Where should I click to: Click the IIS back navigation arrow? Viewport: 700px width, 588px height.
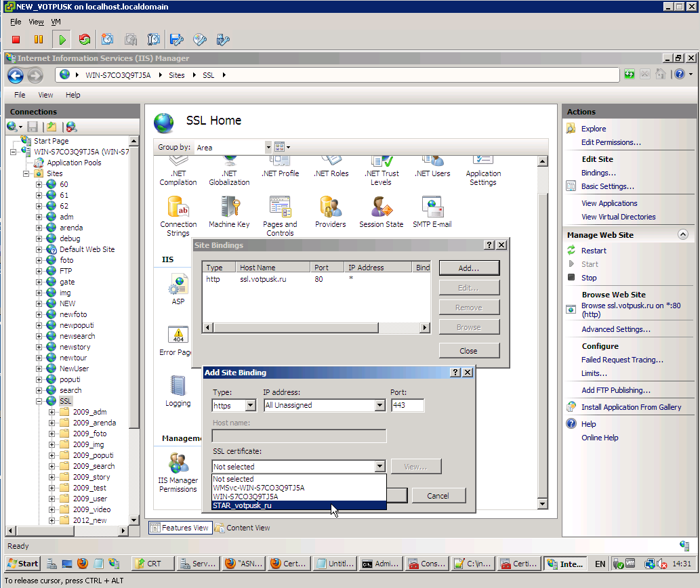pyautogui.click(x=16, y=75)
